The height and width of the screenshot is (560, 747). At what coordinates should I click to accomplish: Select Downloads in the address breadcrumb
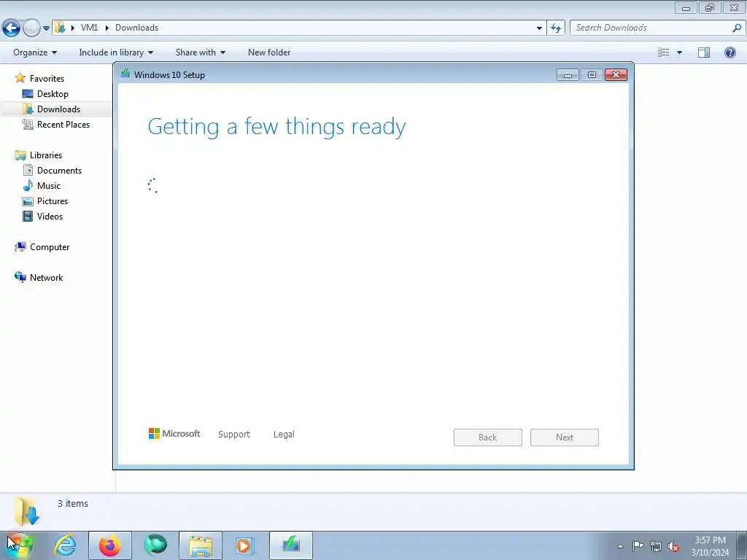point(136,28)
